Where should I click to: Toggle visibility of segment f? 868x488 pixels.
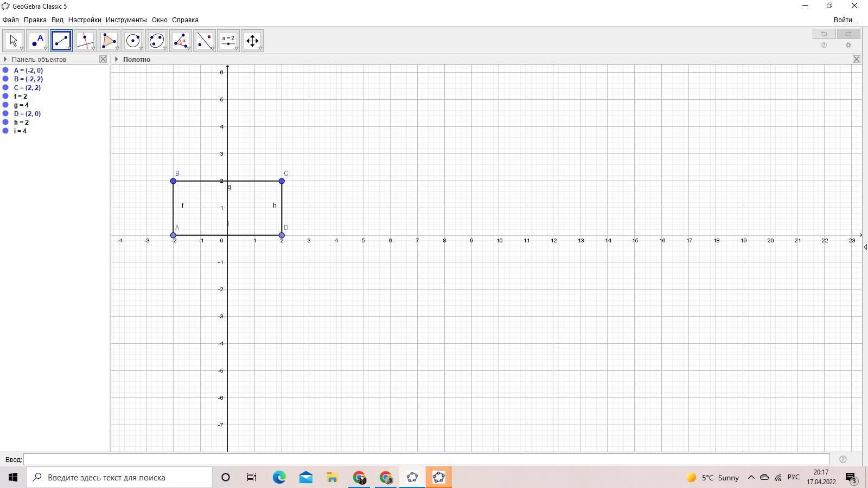[x=5, y=96]
